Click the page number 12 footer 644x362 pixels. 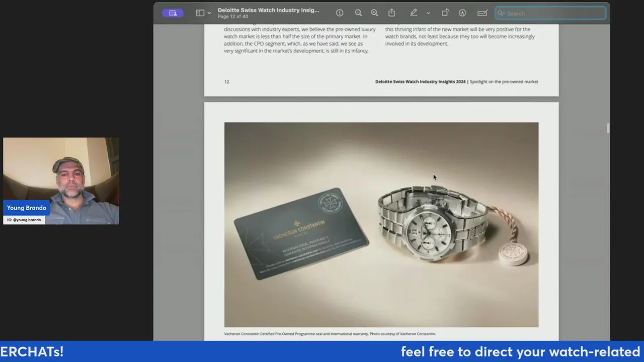click(226, 82)
